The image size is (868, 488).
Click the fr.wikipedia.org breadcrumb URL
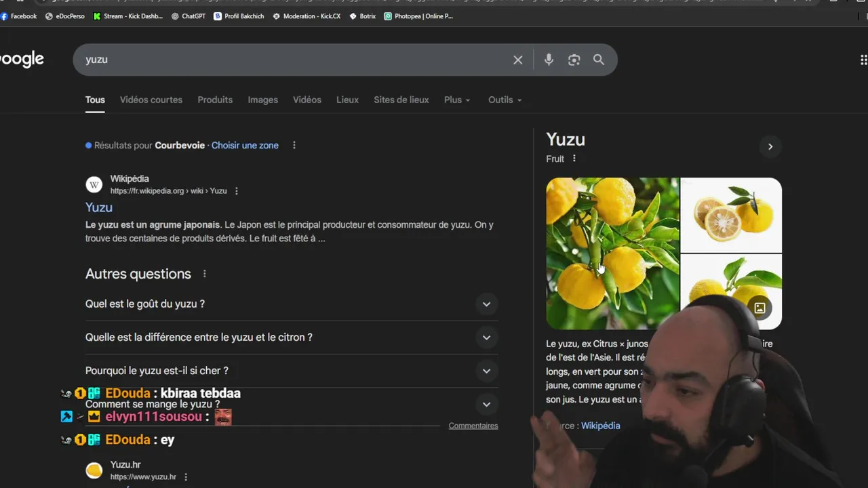[x=169, y=191]
